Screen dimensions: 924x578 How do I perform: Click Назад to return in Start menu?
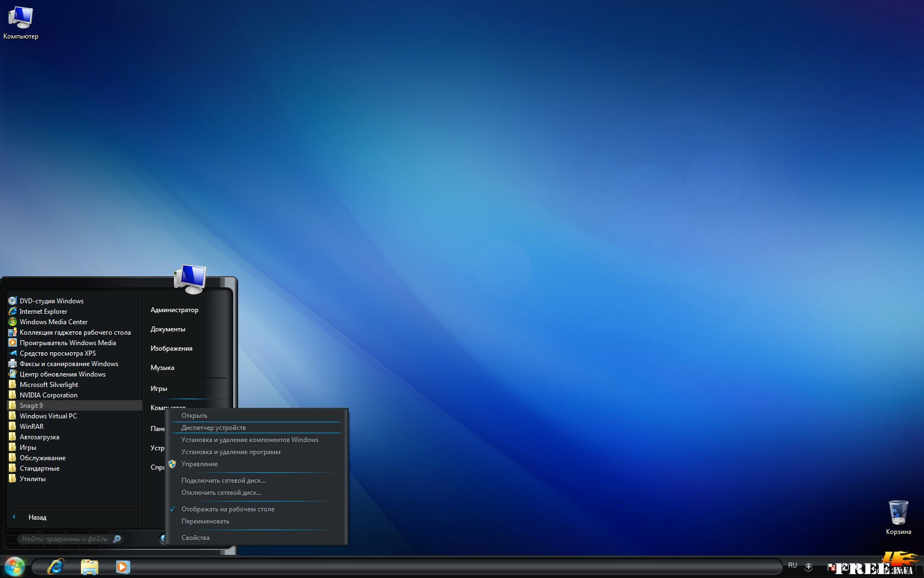tap(37, 517)
